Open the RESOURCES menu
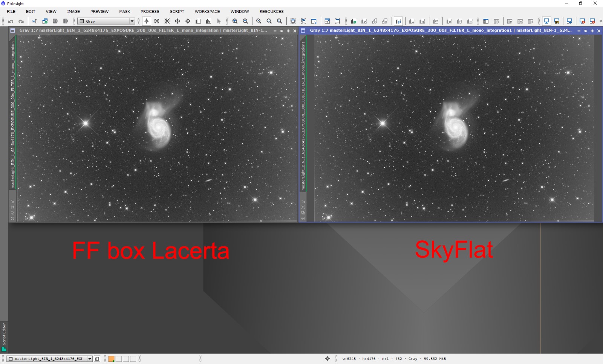Viewport: 603px width, 364px height. pos(272,12)
